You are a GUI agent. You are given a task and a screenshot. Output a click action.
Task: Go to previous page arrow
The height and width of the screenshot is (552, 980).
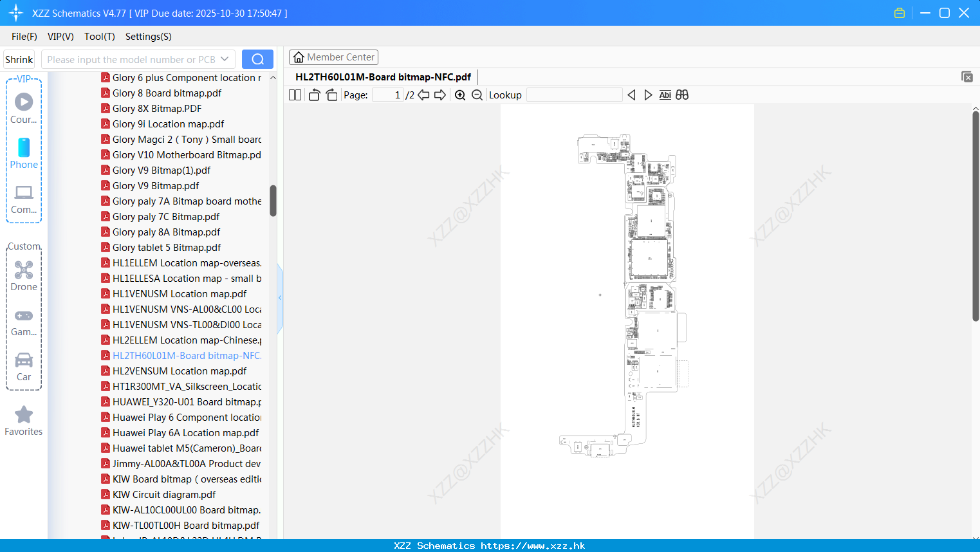[423, 95]
